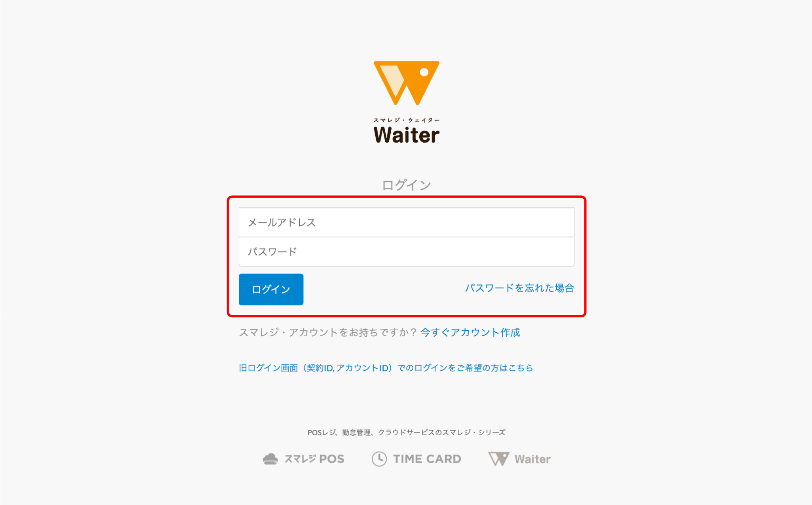Viewport: 812px width, 505px height.
Task: Click the orange Waiter logo icon
Action: (x=406, y=83)
